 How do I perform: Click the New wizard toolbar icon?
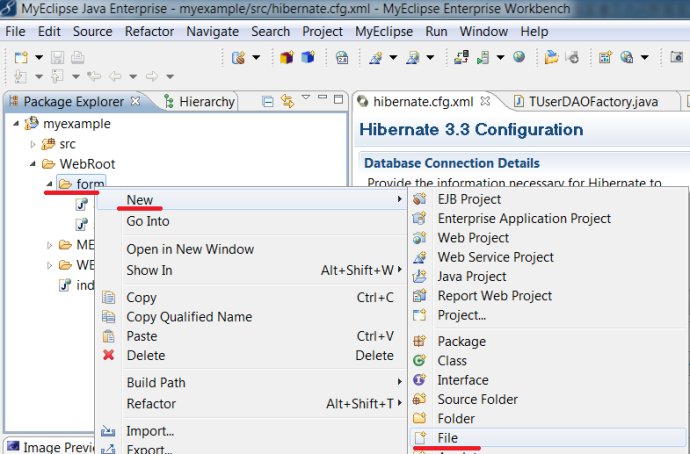[21, 57]
